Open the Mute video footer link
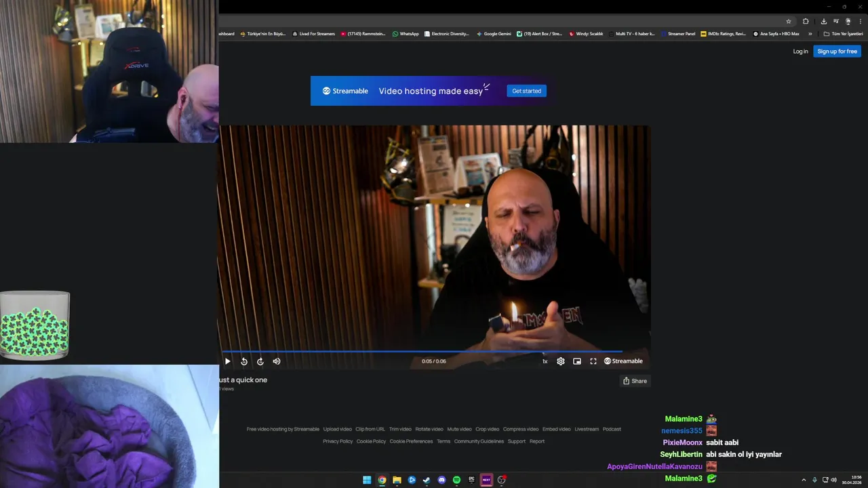 (x=459, y=429)
